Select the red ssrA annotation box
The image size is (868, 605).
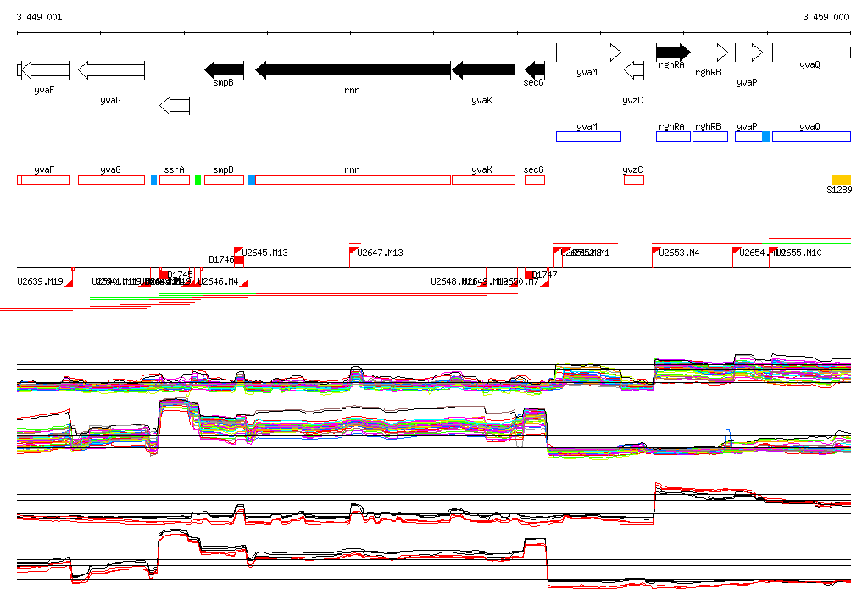pos(175,180)
